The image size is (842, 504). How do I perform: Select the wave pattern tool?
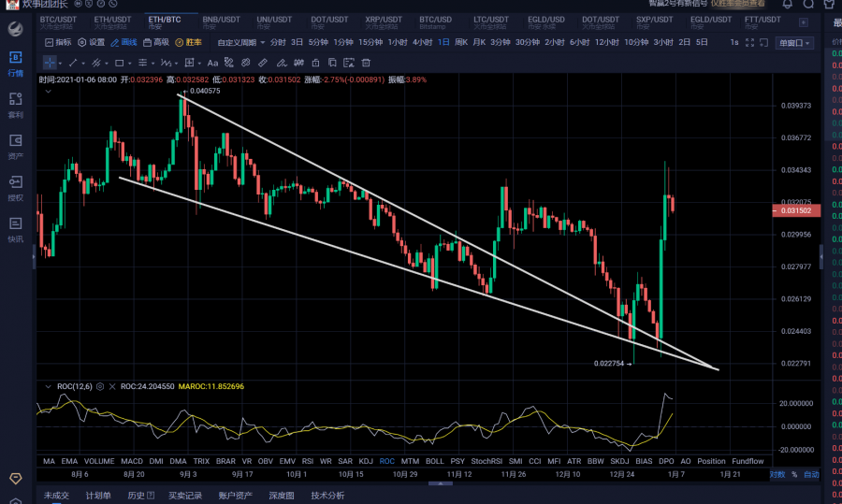coord(166,63)
